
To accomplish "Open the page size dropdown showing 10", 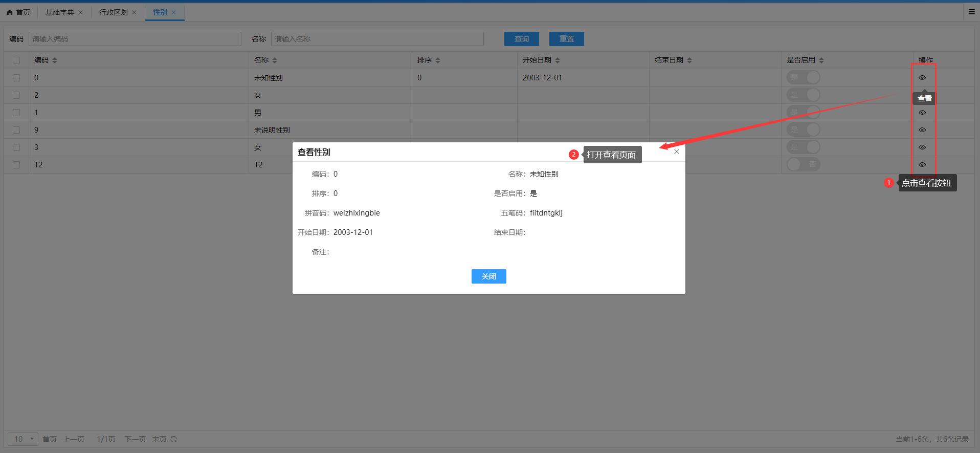I will [x=23, y=439].
